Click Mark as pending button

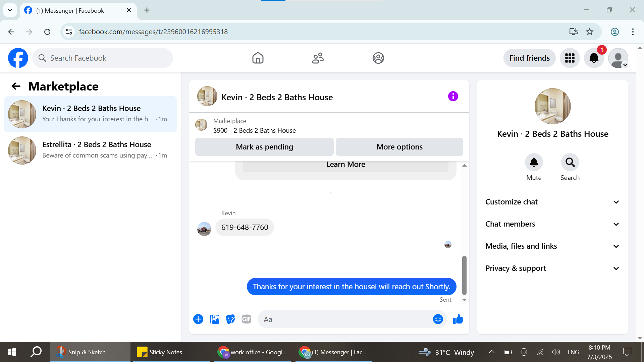[x=264, y=147]
